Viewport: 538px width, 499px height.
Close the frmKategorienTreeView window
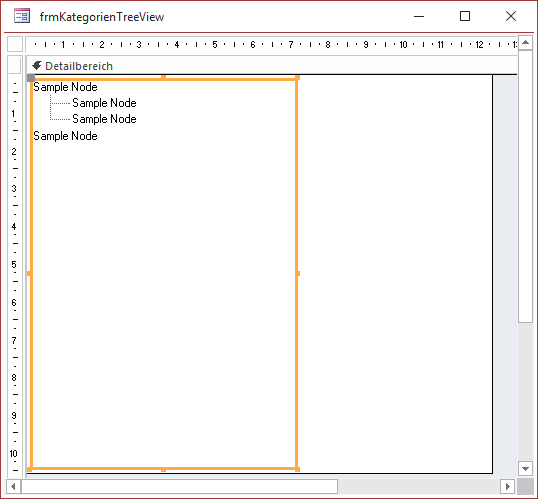511,16
